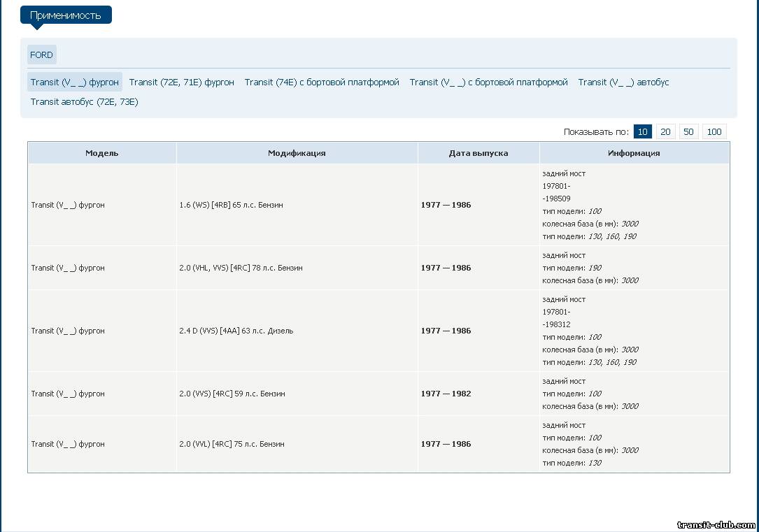
Task: Choose Transit (V_ _) автобус filter
Action: click(x=623, y=82)
